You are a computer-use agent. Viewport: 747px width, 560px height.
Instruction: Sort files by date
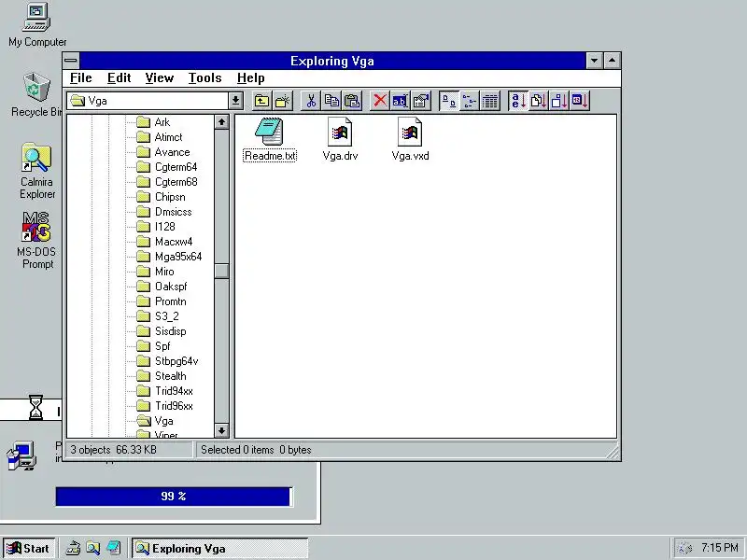(580, 101)
